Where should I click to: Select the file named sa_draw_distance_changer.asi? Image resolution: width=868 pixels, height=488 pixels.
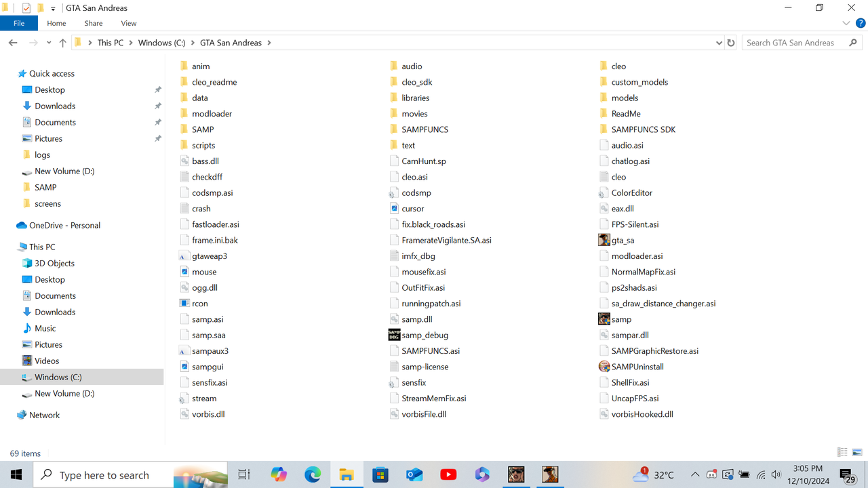pyautogui.click(x=663, y=304)
